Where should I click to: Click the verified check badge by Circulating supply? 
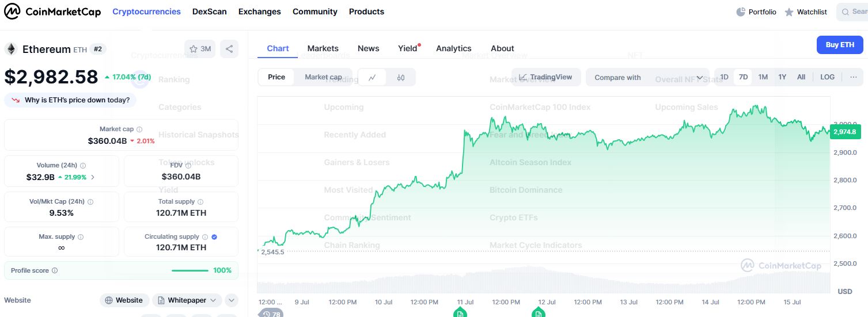point(214,236)
